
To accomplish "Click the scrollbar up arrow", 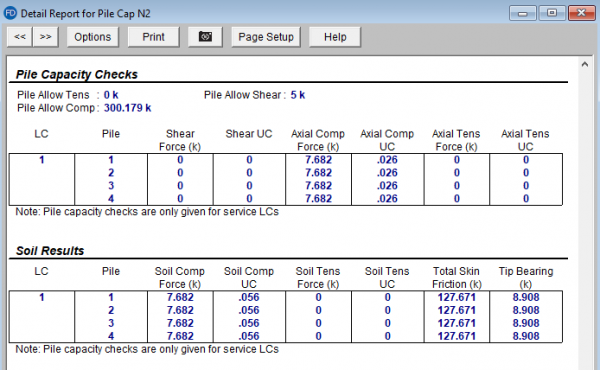I will pos(585,64).
